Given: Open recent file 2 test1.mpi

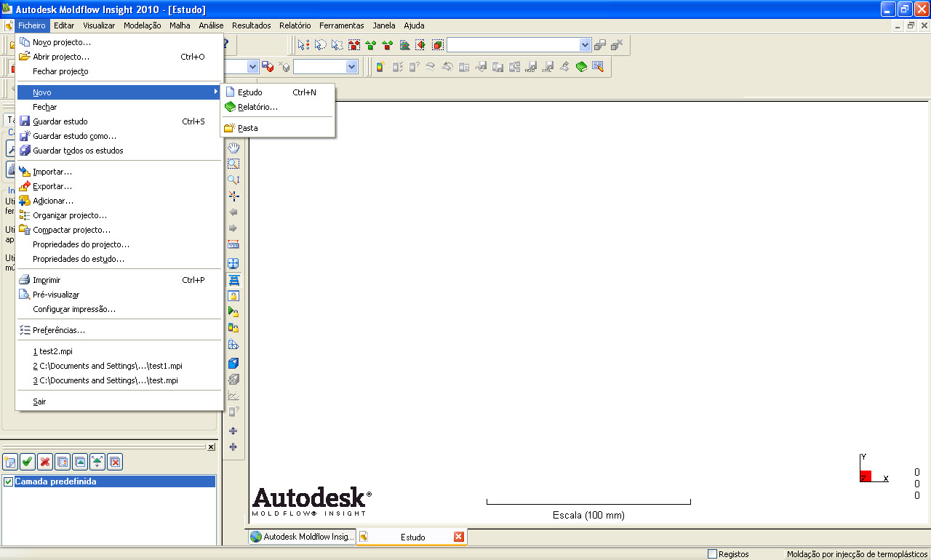Looking at the screenshot, I should [119, 366].
